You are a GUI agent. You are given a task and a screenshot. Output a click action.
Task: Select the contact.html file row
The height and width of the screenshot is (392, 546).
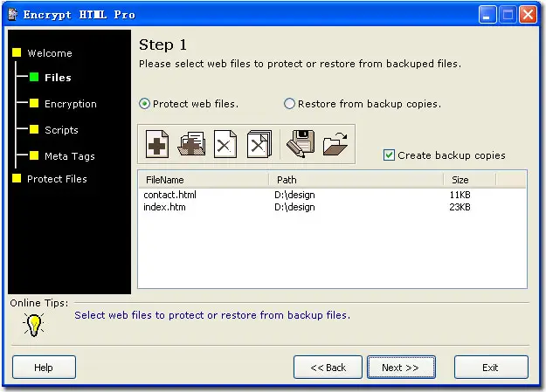[x=332, y=195]
